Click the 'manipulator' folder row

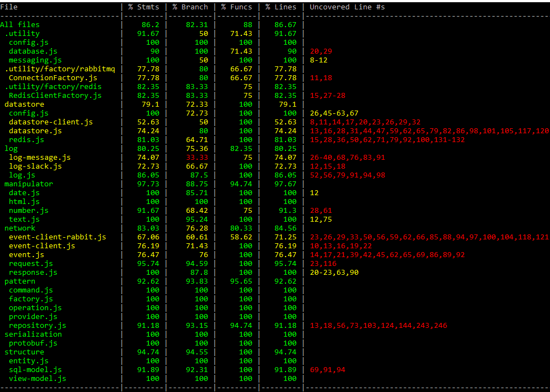(29, 184)
